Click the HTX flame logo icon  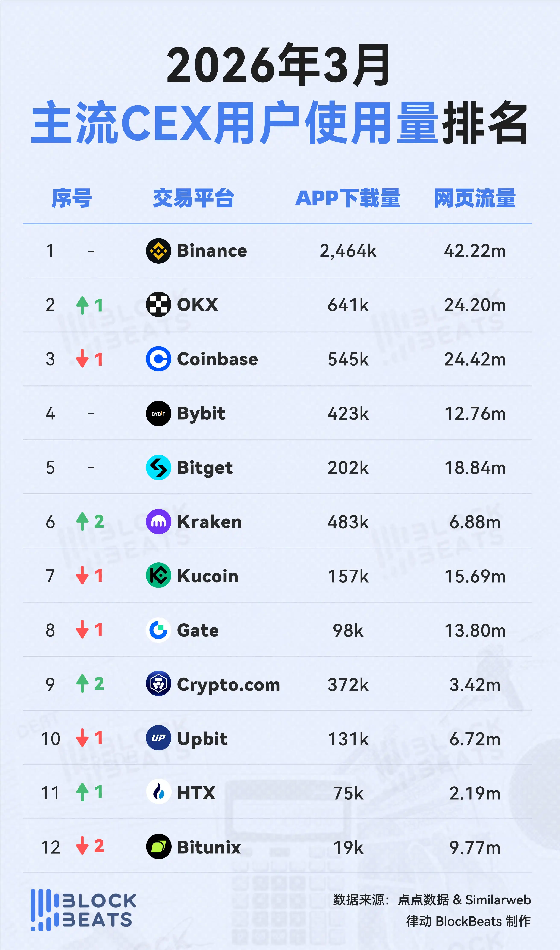click(158, 793)
